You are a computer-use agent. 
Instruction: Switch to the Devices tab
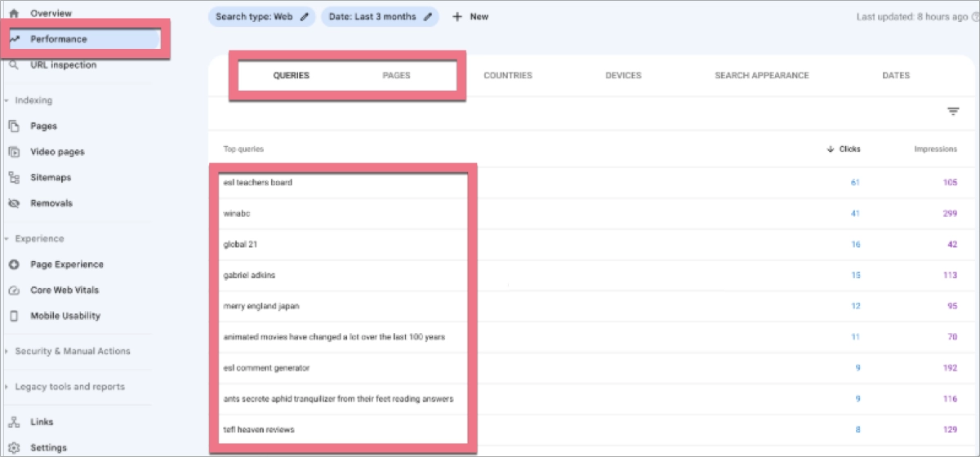623,75
